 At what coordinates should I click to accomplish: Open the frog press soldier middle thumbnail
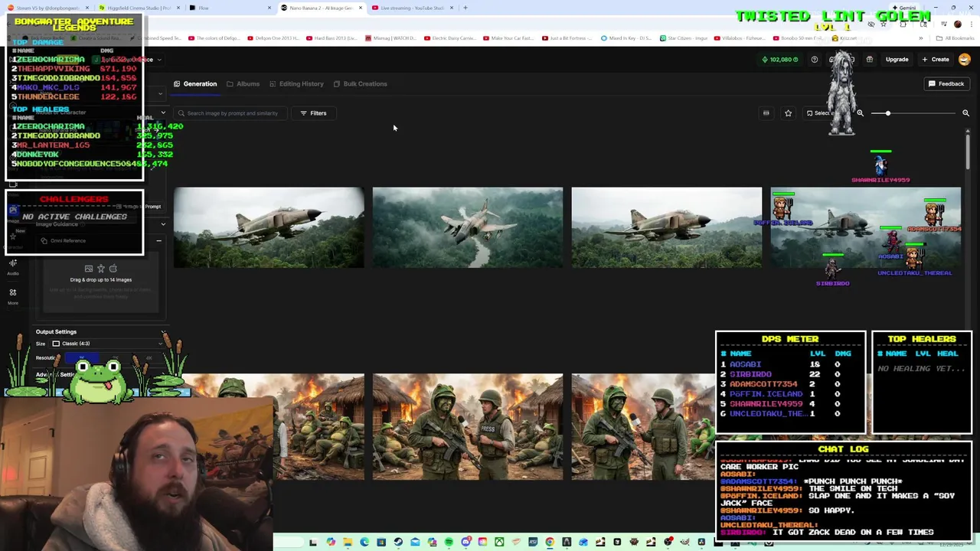468,427
